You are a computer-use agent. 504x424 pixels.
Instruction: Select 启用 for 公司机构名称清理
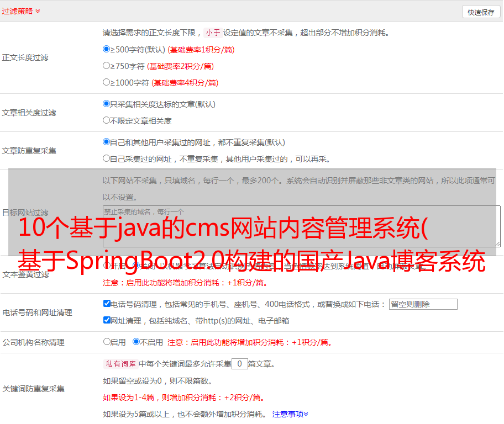(107, 342)
